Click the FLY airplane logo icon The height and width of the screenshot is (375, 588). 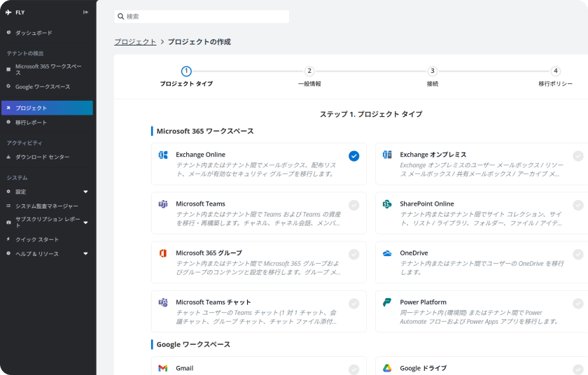[x=8, y=13]
